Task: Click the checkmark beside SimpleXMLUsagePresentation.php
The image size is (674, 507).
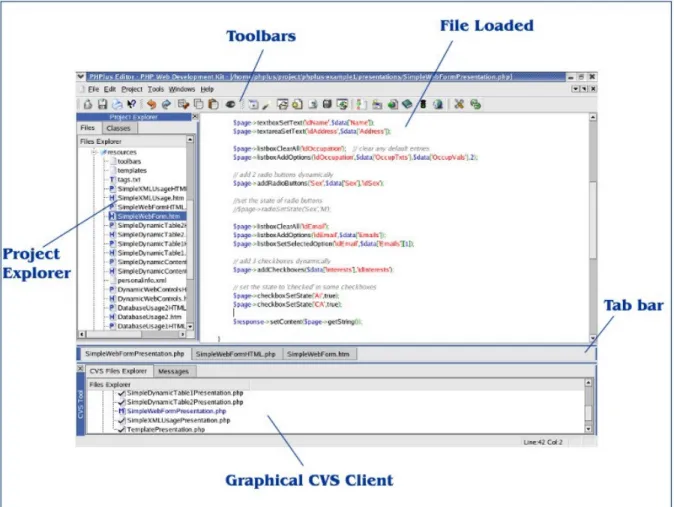Action: [x=121, y=420]
